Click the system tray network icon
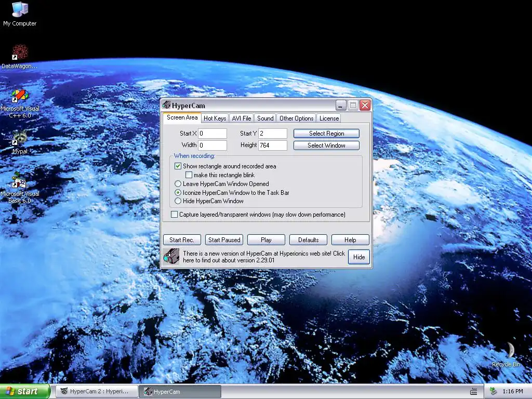The width and height of the screenshot is (532, 399). [493, 392]
